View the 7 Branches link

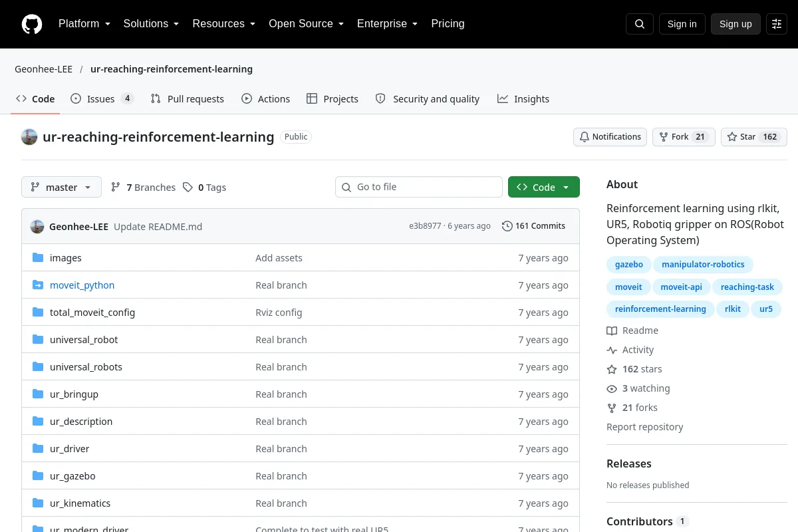[x=143, y=188]
